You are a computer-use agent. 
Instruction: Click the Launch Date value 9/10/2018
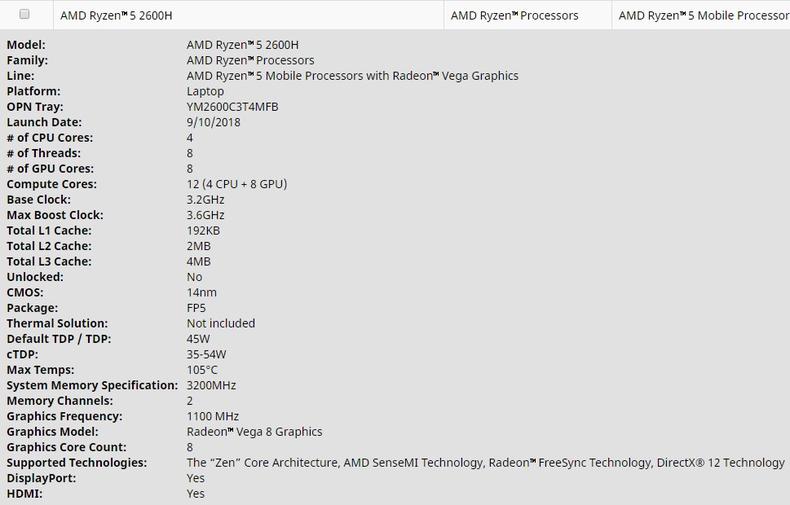click(x=213, y=123)
